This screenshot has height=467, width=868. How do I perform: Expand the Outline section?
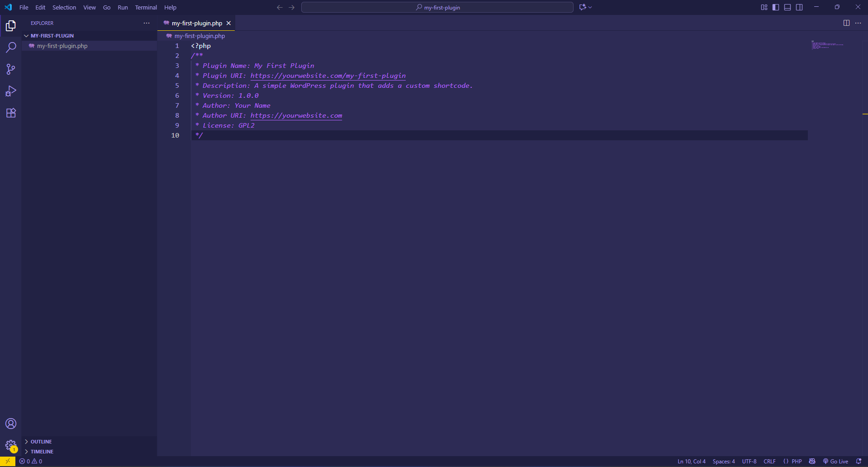click(41, 442)
